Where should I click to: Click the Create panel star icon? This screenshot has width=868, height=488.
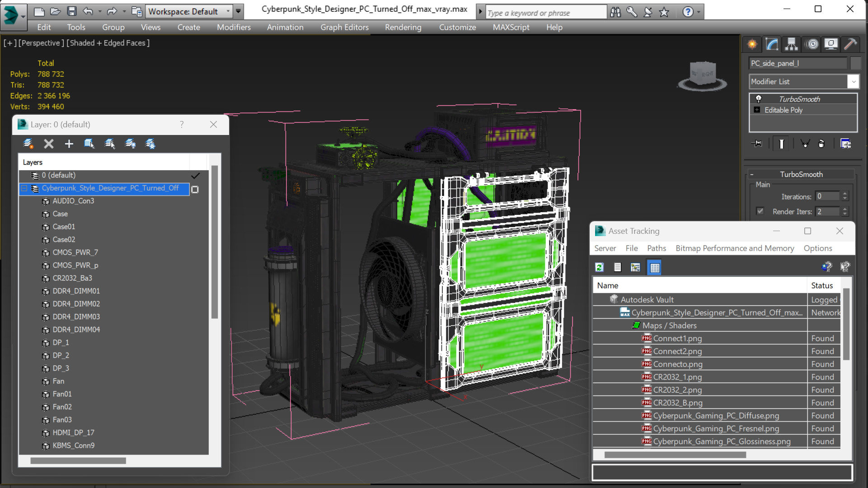pos(752,44)
